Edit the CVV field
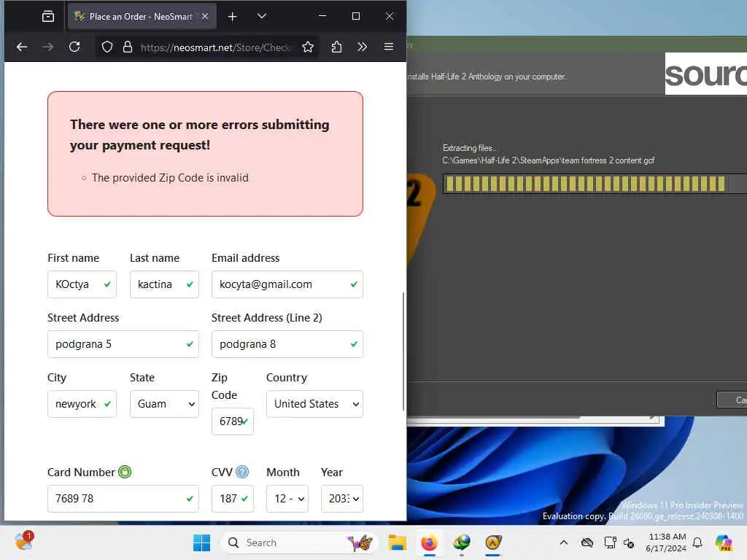This screenshot has height=560, width=747. click(233, 499)
